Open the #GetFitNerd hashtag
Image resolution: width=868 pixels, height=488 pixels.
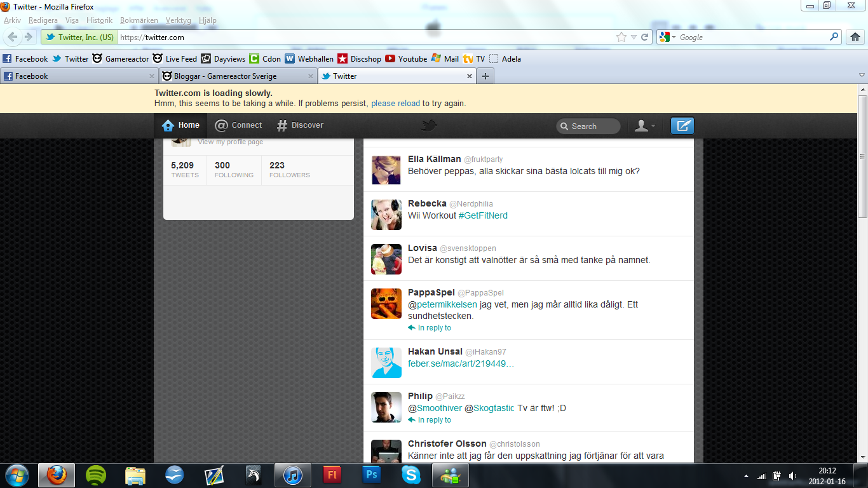coord(483,215)
